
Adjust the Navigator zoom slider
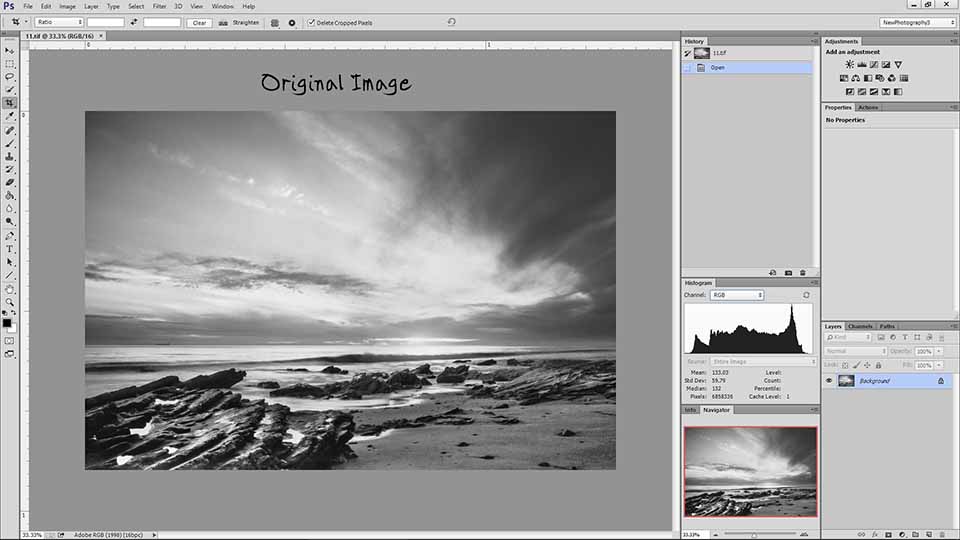[x=754, y=535]
